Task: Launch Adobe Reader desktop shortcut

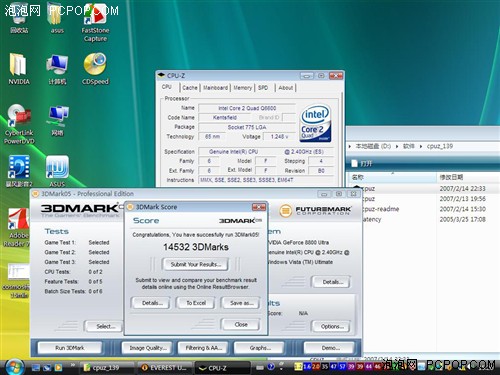Action: (x=17, y=228)
